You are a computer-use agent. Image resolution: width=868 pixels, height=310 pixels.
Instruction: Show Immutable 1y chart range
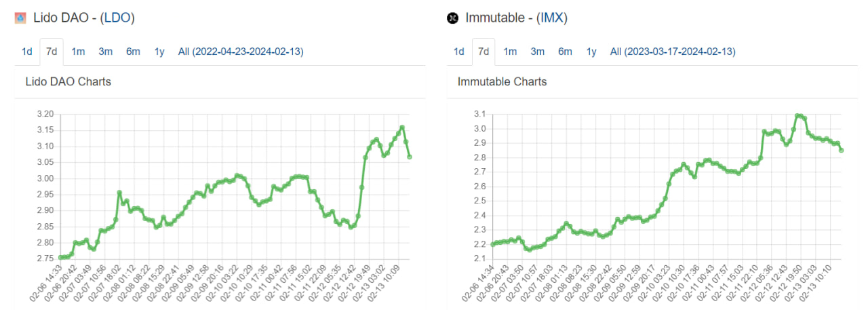[591, 52]
